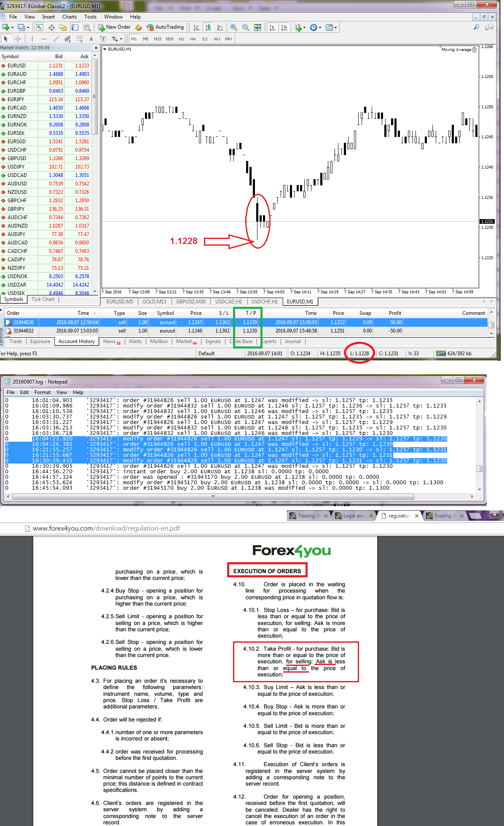The image size is (504, 826).
Task: Select the Trendline drawing tool
Action: pyautogui.click(x=56, y=39)
